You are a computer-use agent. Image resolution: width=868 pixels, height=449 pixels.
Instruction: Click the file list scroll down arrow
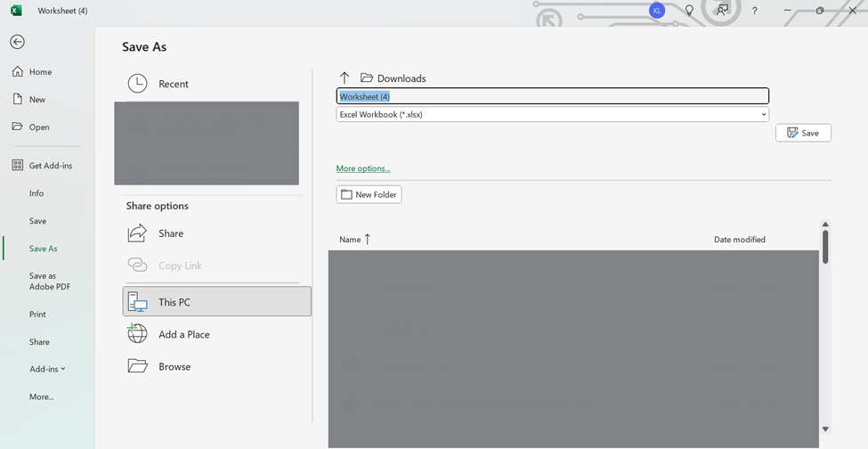pyautogui.click(x=825, y=429)
